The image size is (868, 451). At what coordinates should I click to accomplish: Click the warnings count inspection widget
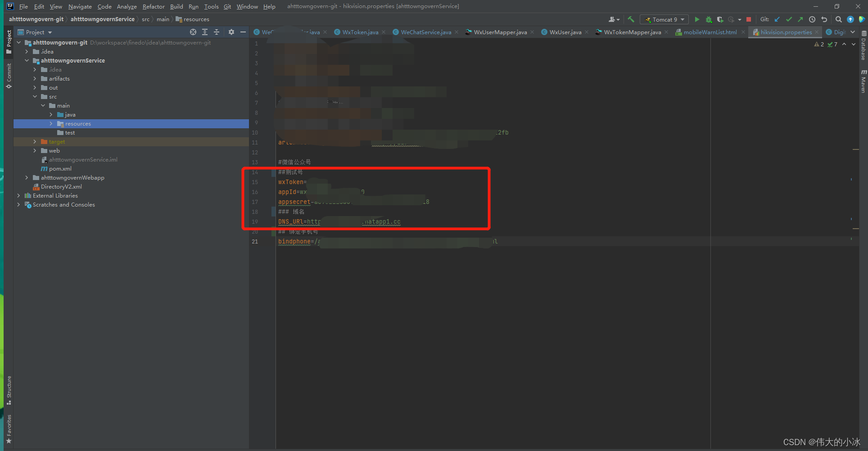pos(826,44)
